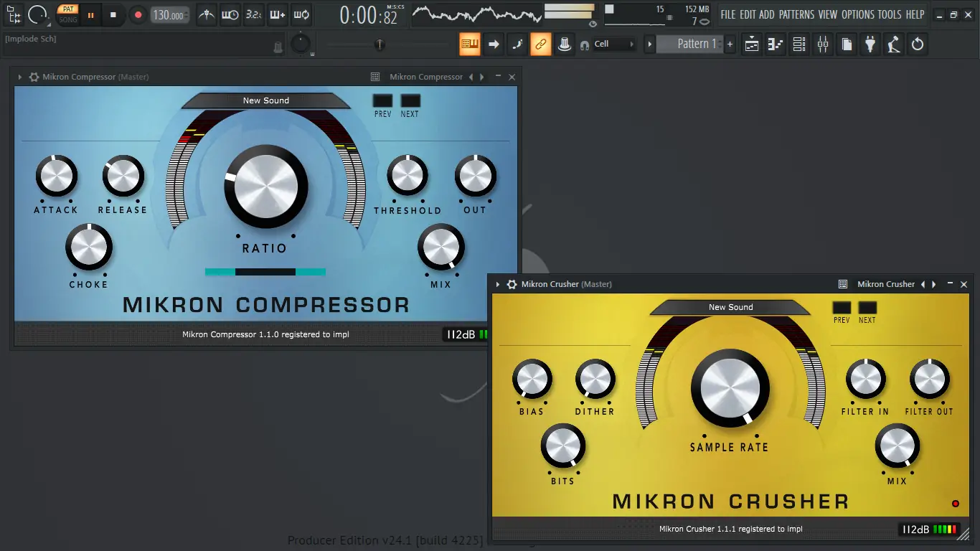Open the Playlist window from the toolbar

752,44
